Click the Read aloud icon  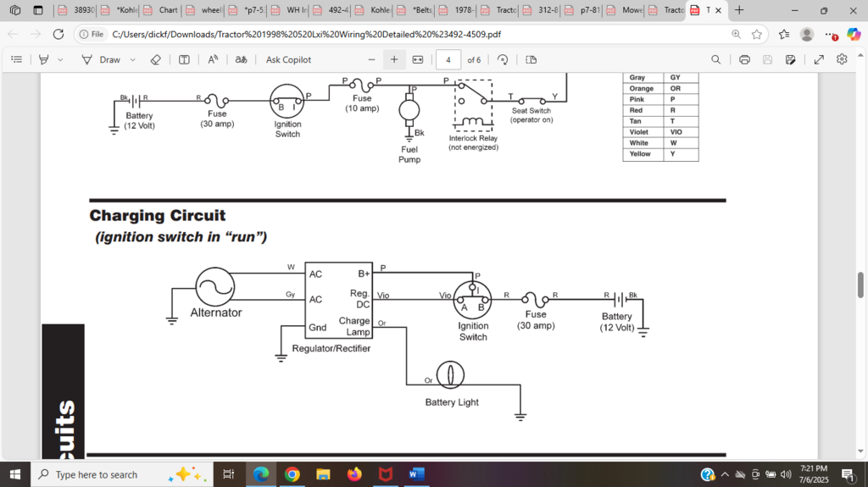pyautogui.click(x=214, y=59)
